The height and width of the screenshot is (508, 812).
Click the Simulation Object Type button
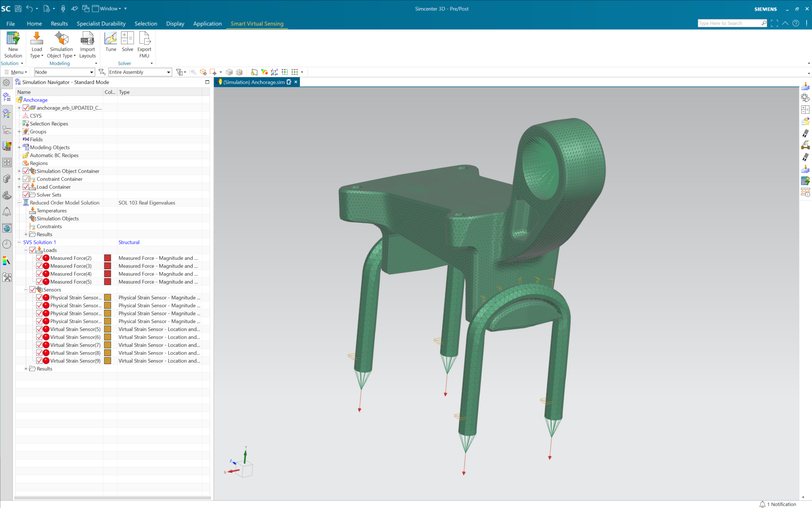pos(61,44)
